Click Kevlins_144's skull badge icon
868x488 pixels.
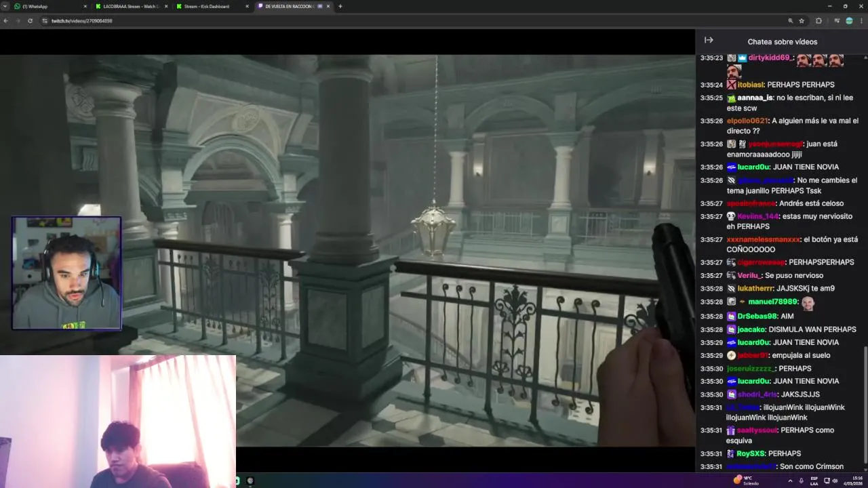pyautogui.click(x=731, y=216)
